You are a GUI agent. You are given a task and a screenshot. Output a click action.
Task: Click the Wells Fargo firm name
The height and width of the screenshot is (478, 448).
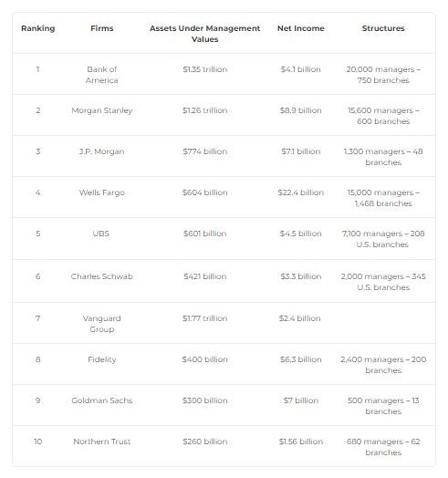pyautogui.click(x=102, y=192)
